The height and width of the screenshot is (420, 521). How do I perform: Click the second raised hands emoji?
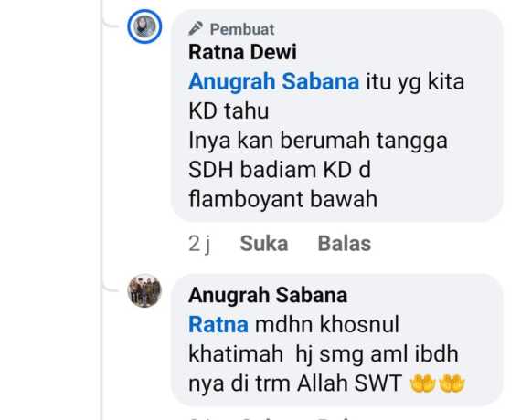[452, 383]
